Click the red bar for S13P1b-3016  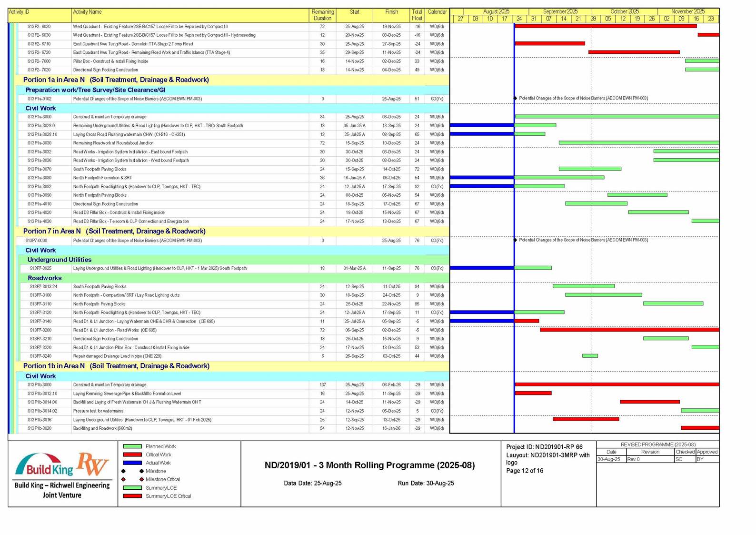[586, 419]
